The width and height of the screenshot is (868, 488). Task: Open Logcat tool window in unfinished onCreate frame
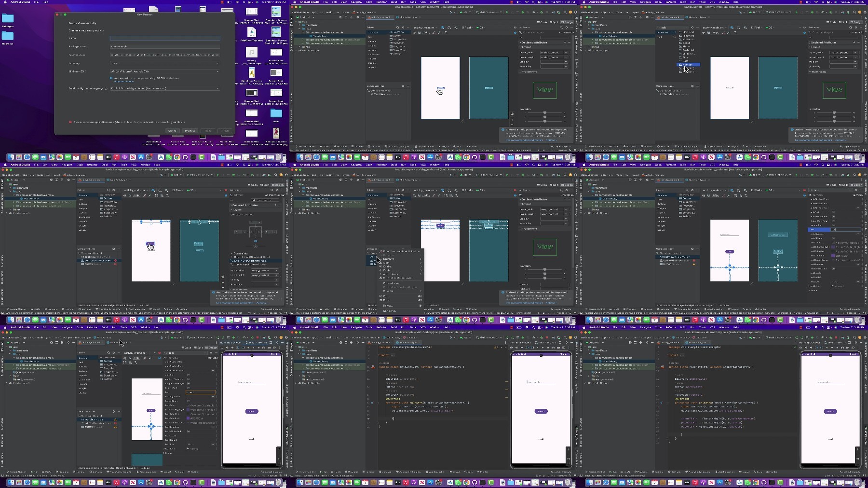[x=455, y=472]
